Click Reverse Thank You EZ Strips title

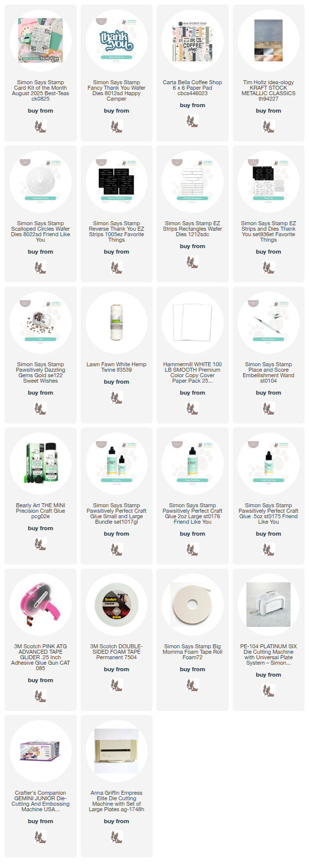116,232
